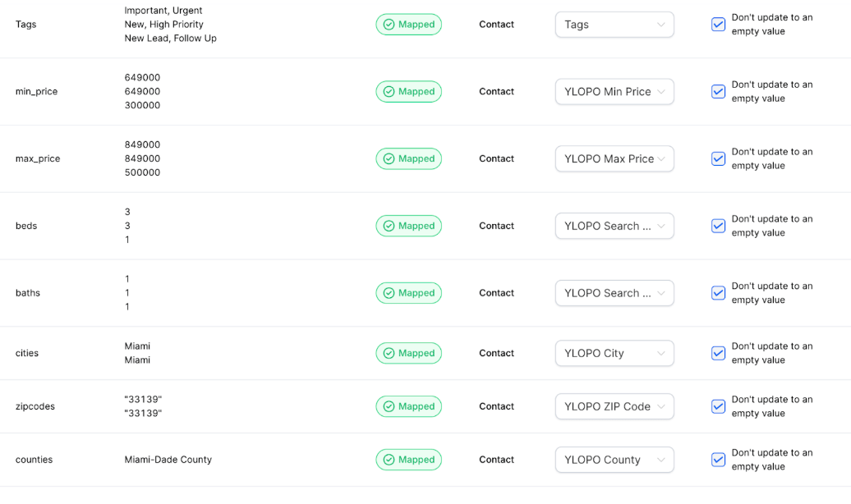The width and height of the screenshot is (851, 504).
Task: Click the Mapped badge for beds
Action: click(x=408, y=226)
